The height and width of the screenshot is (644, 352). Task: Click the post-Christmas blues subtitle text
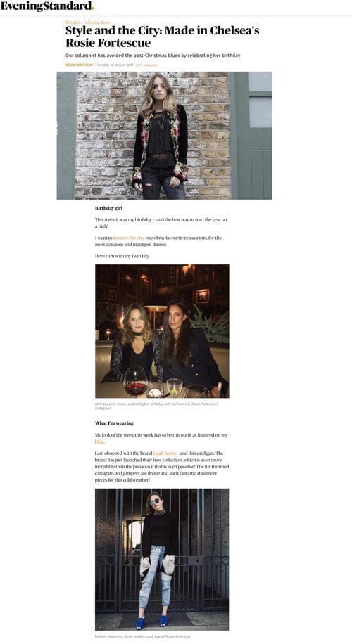point(153,56)
